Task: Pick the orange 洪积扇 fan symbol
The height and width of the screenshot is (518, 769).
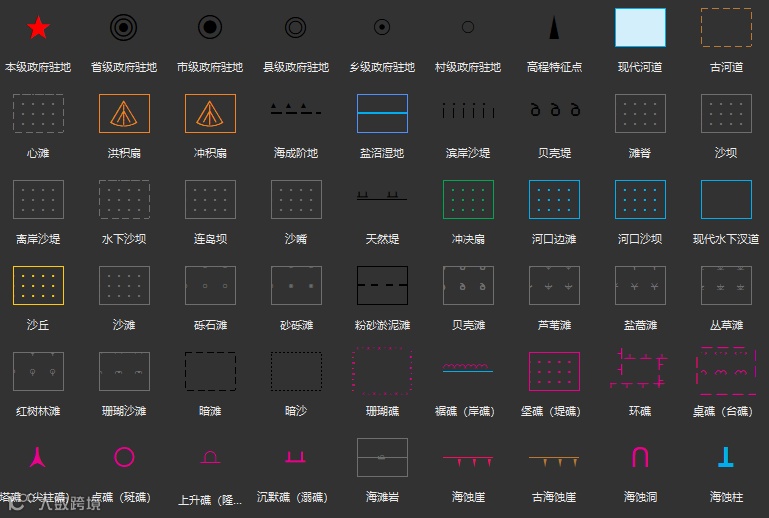Action: [124, 113]
